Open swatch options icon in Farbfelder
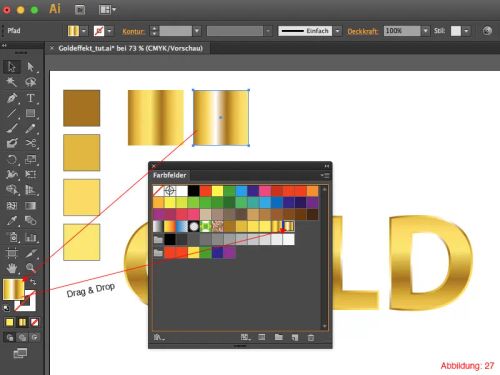Viewport: 500px width, 375px height. (262, 337)
